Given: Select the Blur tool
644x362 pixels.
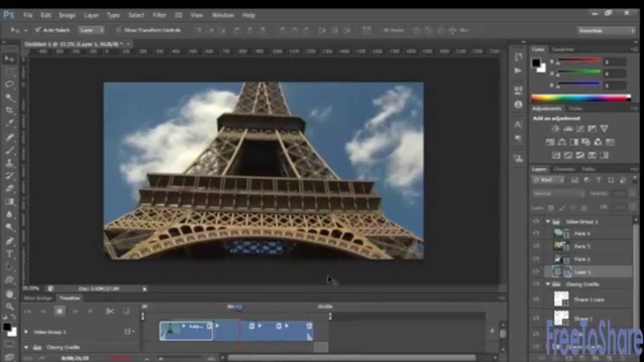Looking at the screenshot, I should point(10,215).
